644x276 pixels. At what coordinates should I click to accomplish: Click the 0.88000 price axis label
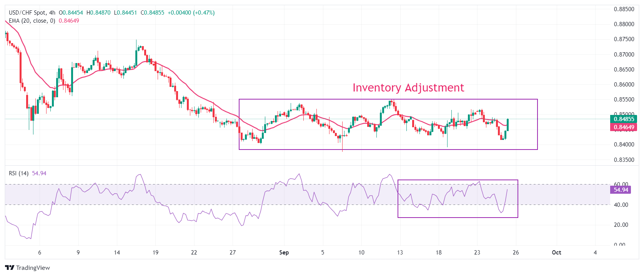pos(624,24)
